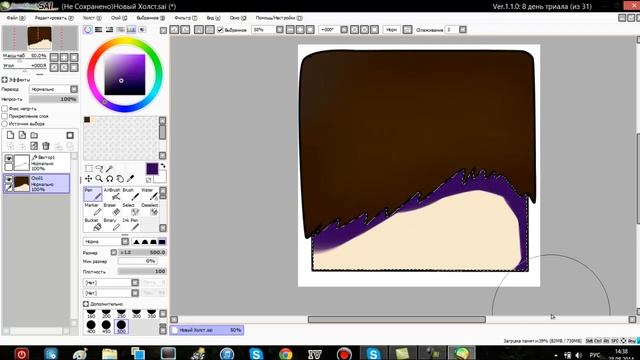The height and width of the screenshot is (360, 640).
Task: Adjust the brush density Плотность slider
Action: 142,271
